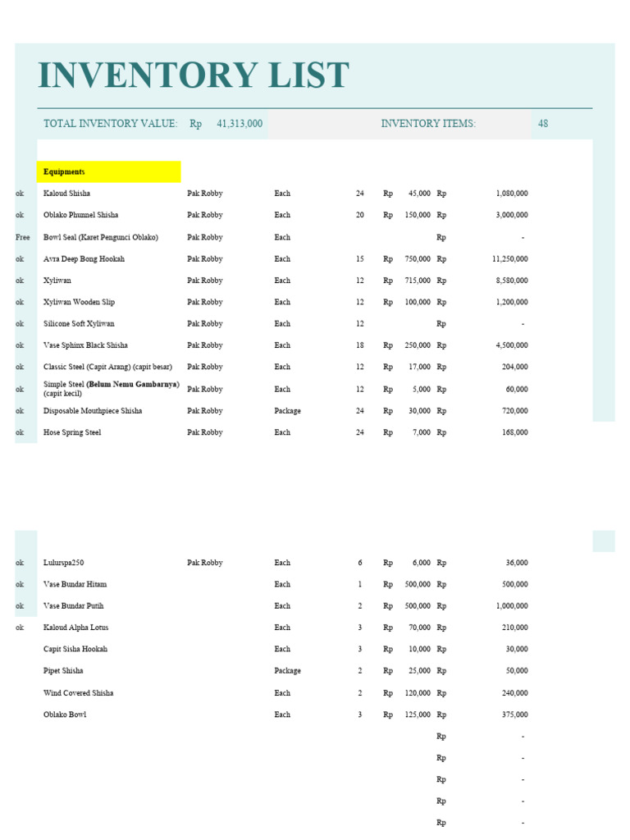630x840 pixels.
Task: Click Avra Deep Bong Hookah name
Action: 84,258
